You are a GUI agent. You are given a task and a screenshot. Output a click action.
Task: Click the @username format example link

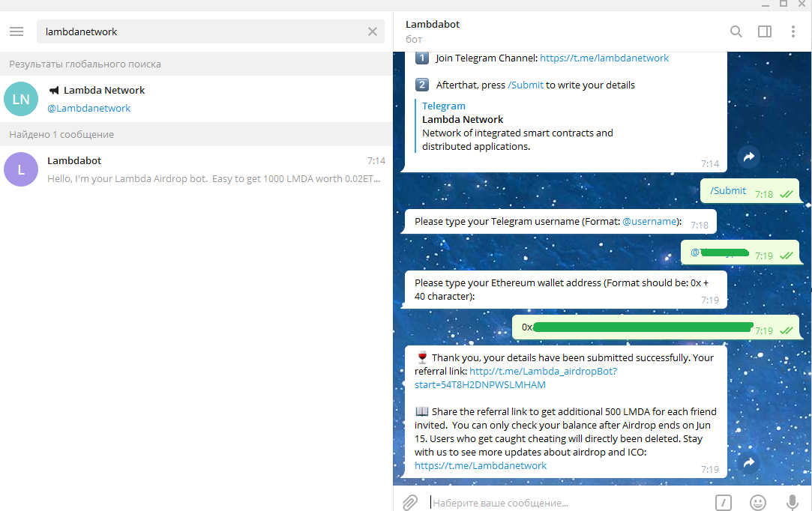click(650, 221)
